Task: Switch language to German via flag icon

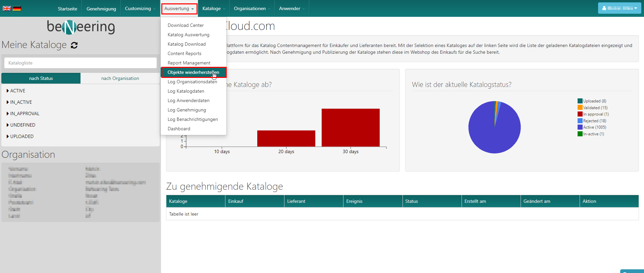Action: point(17,8)
